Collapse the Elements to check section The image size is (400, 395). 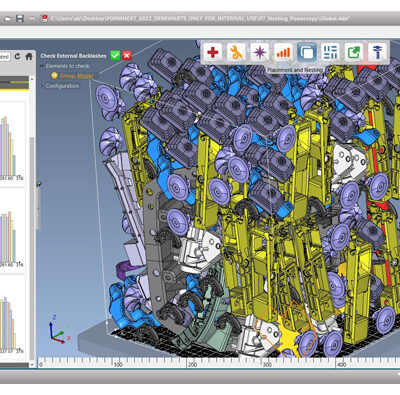click(x=42, y=66)
